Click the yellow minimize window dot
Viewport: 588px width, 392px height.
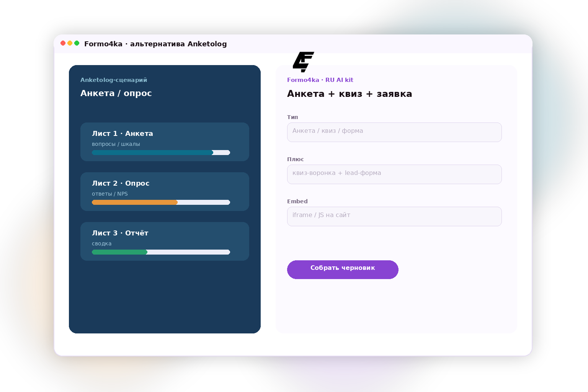(x=70, y=43)
